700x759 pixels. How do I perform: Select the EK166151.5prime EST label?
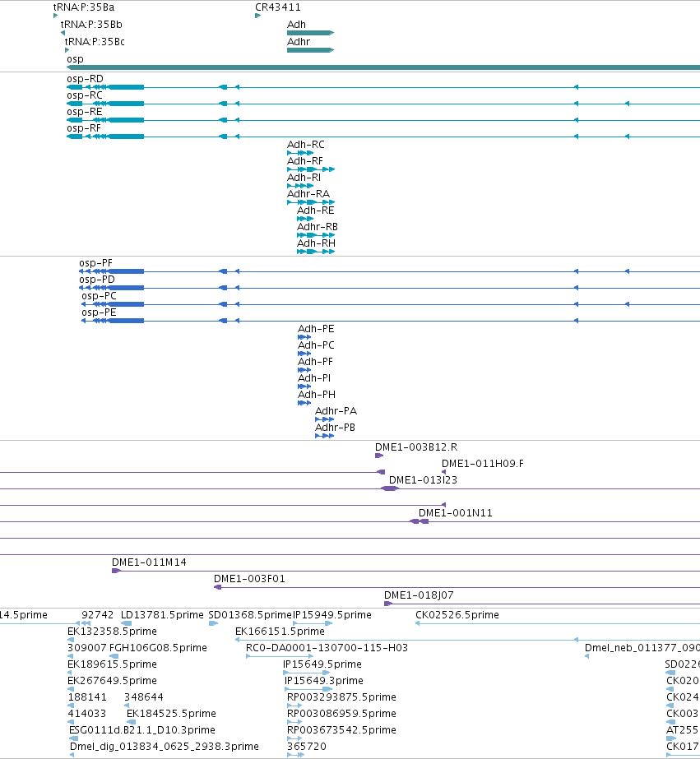(280, 632)
